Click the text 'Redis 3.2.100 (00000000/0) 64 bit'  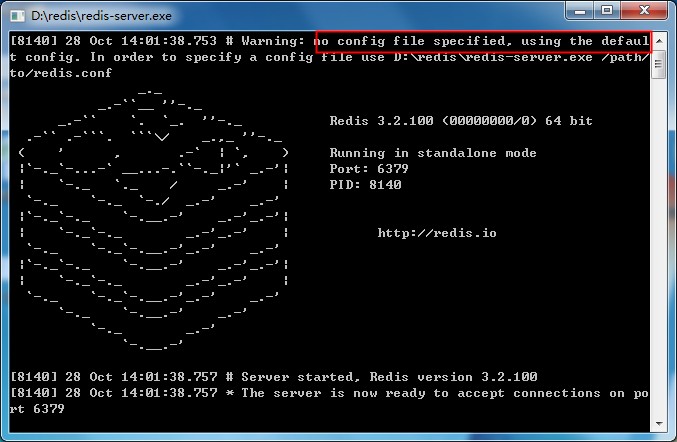coord(461,121)
